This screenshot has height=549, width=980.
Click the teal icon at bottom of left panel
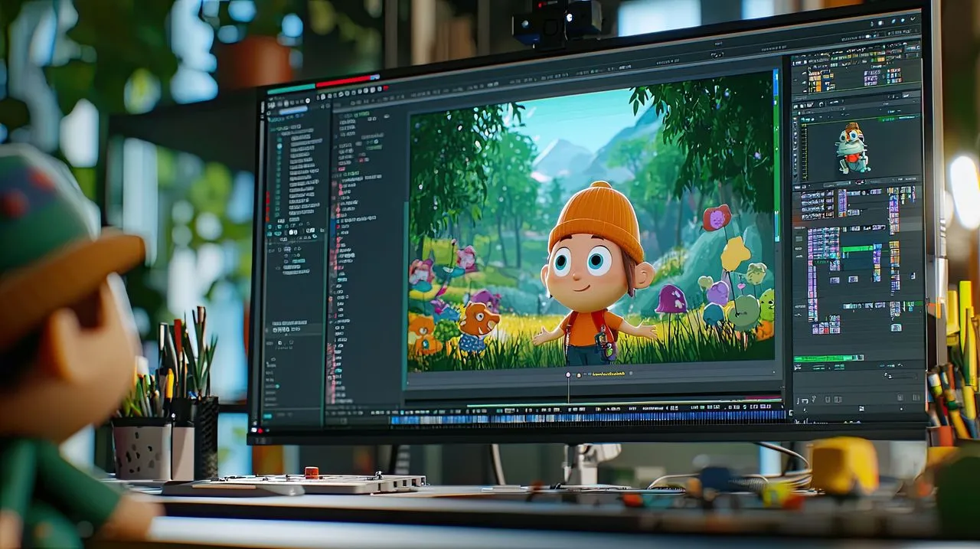267,416
